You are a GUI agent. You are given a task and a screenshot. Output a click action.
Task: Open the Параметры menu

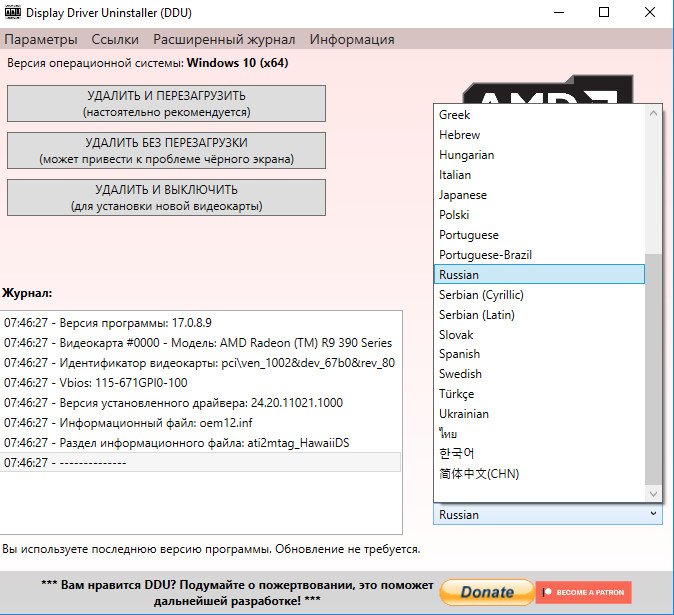[x=41, y=39]
